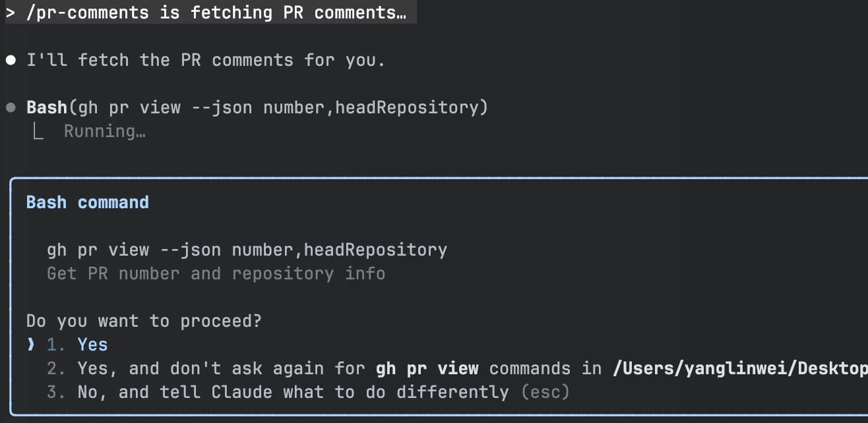868x423 pixels.
Task: Click the "I'll fetch the PR comments" message
Action: click(x=206, y=61)
